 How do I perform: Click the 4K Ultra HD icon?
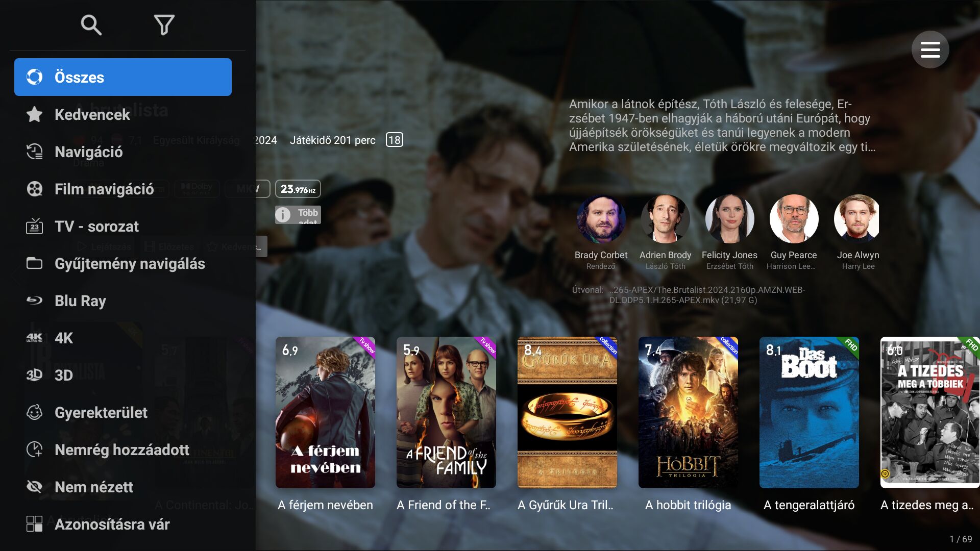pyautogui.click(x=34, y=338)
